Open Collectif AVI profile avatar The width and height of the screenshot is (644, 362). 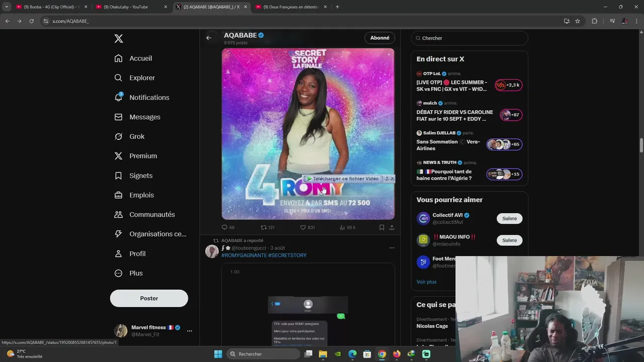point(424,218)
